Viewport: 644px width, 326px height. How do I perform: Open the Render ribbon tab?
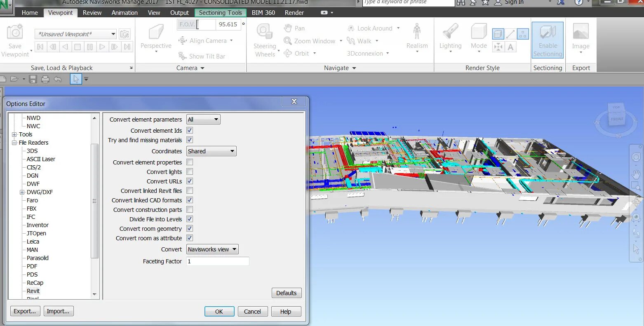tap(294, 13)
